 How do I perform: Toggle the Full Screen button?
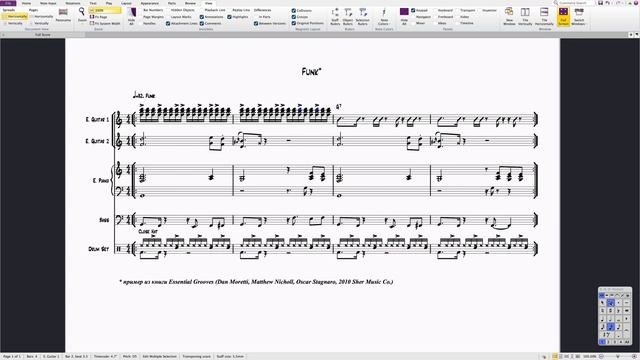563,16
